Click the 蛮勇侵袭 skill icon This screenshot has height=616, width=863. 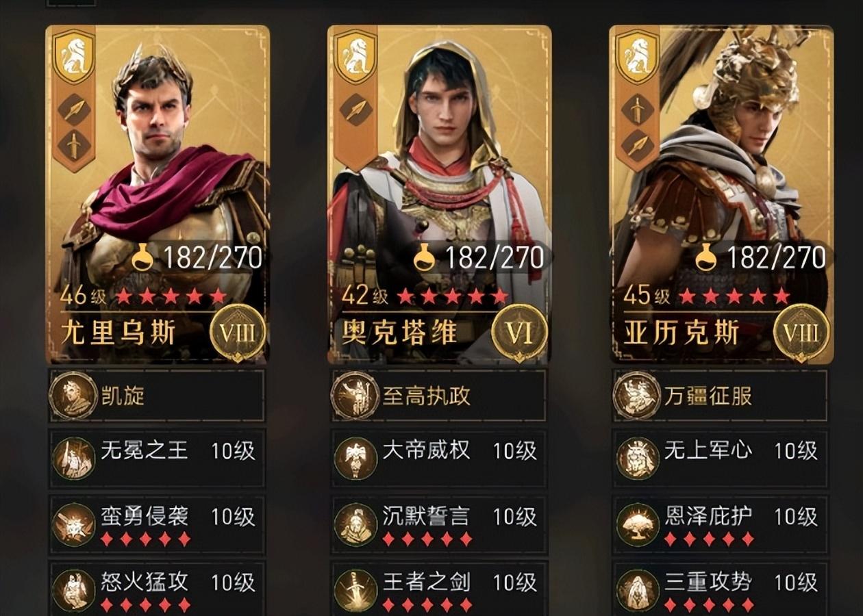74,524
